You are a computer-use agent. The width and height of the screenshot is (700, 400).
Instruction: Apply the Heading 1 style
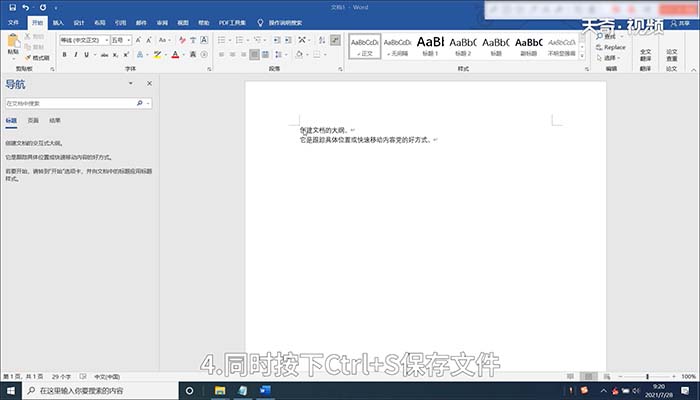click(430, 46)
